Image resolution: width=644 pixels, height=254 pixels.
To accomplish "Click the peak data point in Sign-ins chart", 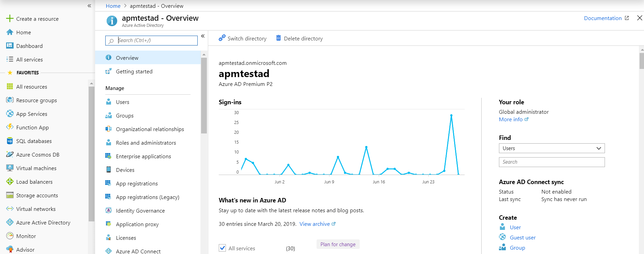I will click(x=451, y=115).
